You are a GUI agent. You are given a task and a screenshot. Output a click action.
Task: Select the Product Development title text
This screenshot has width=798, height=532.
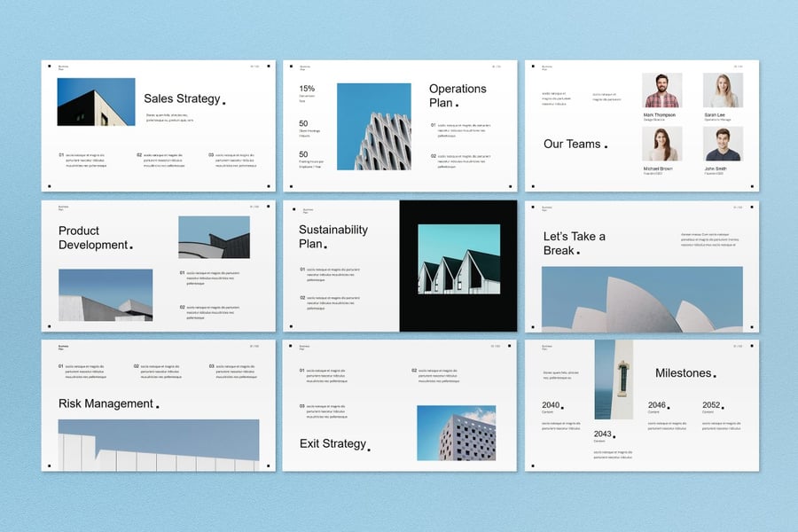[93, 238]
